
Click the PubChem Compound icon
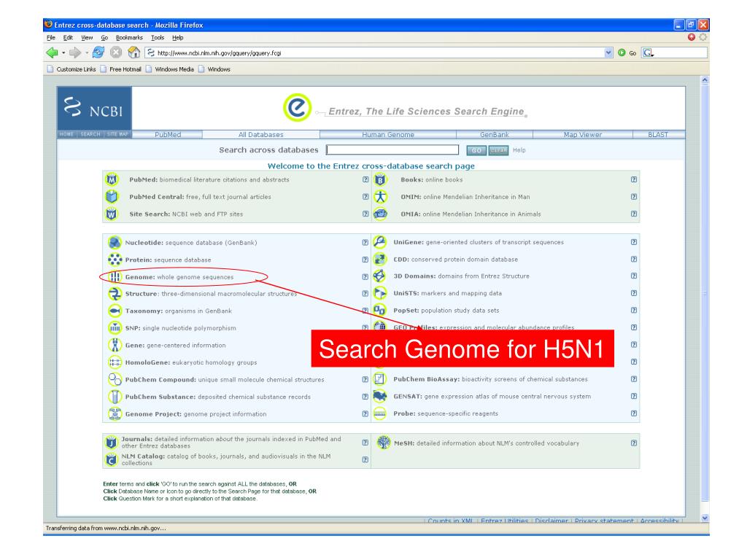[x=115, y=379]
